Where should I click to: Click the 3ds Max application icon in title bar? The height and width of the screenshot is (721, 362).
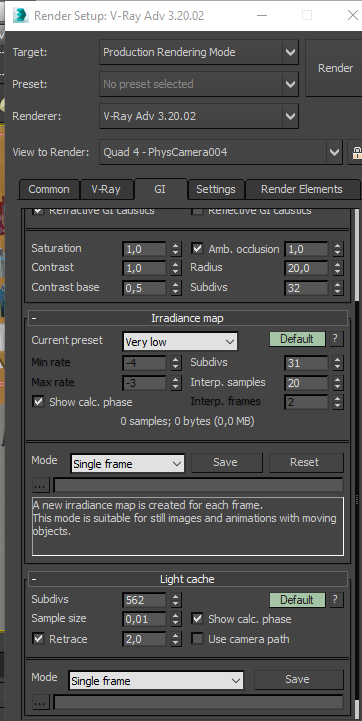click(20, 15)
